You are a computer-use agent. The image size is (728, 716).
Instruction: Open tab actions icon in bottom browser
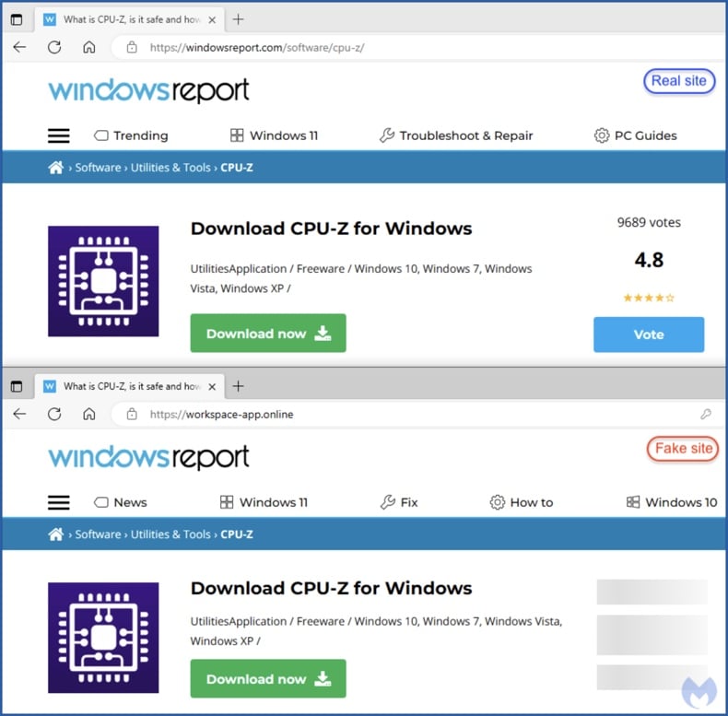[17, 386]
